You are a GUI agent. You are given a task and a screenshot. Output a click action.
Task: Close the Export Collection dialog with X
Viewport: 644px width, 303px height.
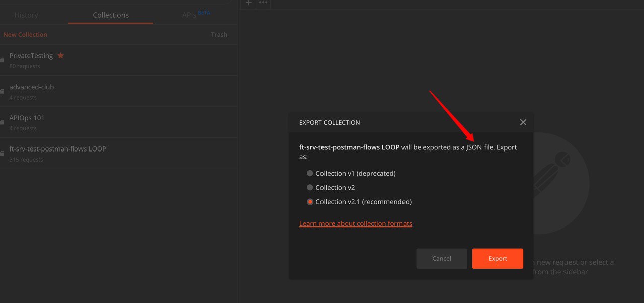pos(523,122)
